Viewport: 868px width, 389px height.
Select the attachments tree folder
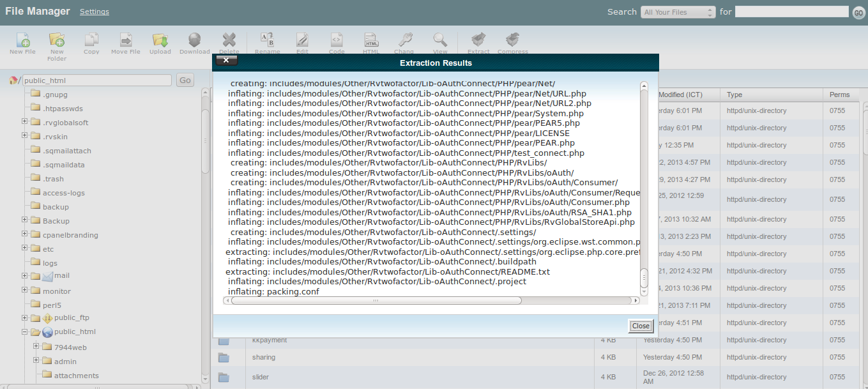pos(77,376)
